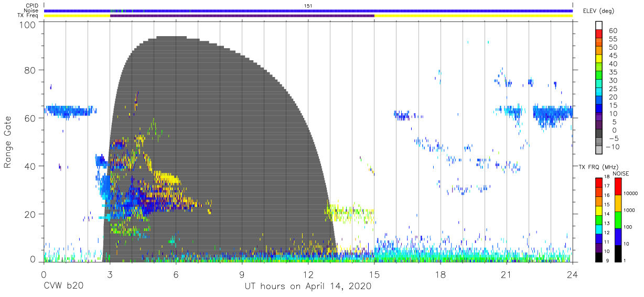Screen dimensions: 644x297
Task: Click NOISE legend value 10000
Action: tap(632, 193)
